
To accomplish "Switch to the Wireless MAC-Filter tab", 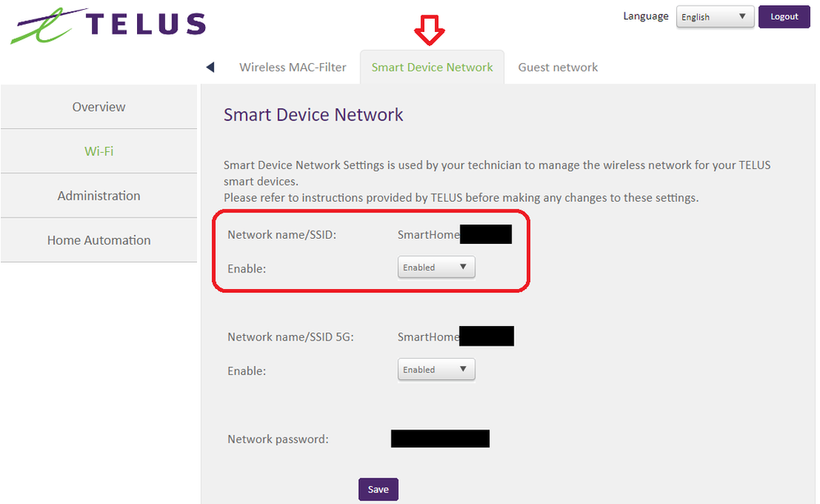I will pyautogui.click(x=292, y=67).
